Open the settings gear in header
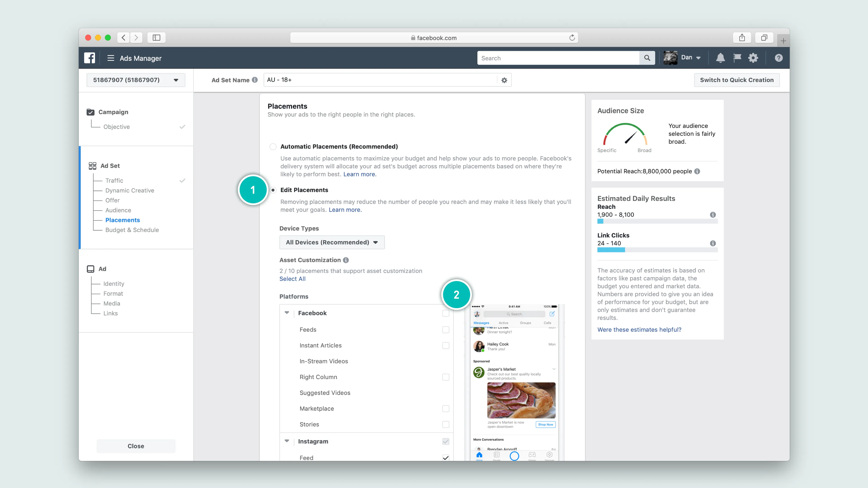 click(x=753, y=58)
